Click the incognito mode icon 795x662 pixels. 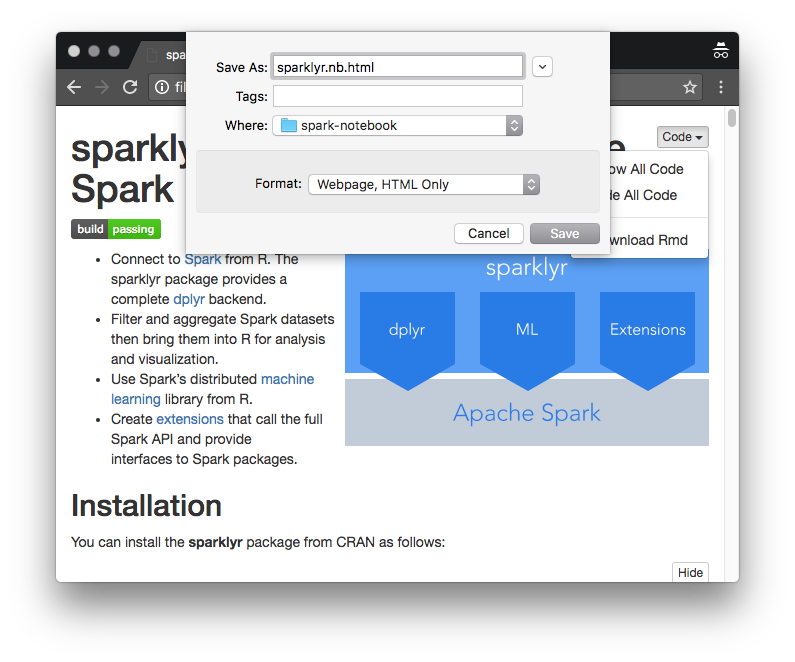pyautogui.click(x=720, y=52)
